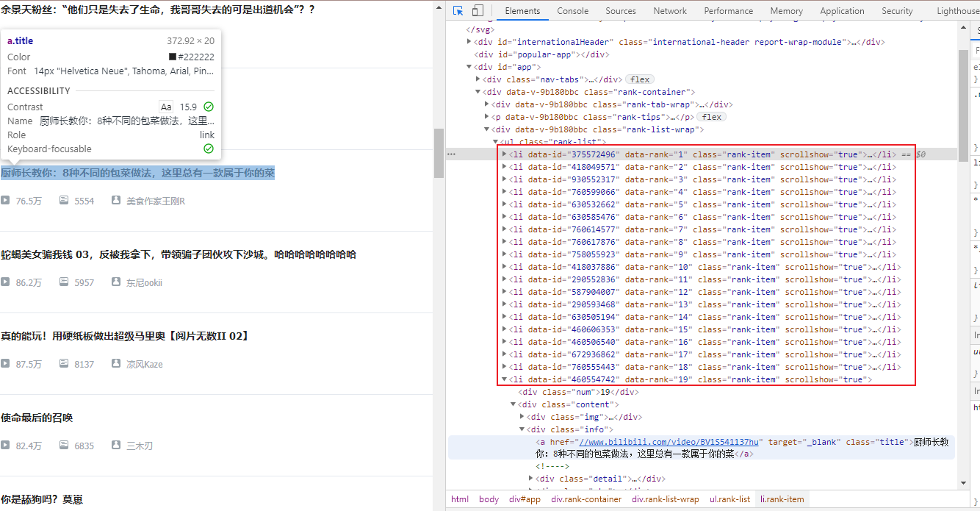Collapse the div id app node
The width and height of the screenshot is (980, 511).
point(469,67)
